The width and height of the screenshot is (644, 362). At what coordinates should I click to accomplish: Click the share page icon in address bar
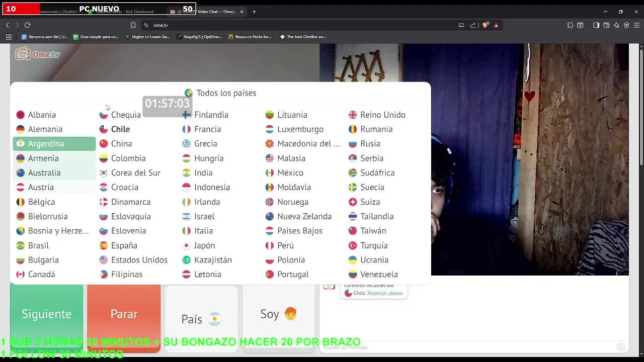tap(473, 25)
